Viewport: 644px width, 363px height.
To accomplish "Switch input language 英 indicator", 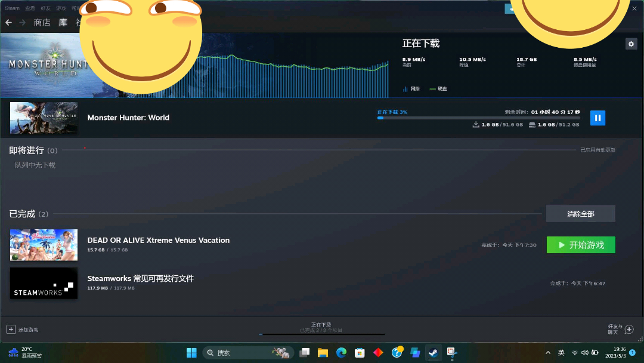I will click(561, 353).
